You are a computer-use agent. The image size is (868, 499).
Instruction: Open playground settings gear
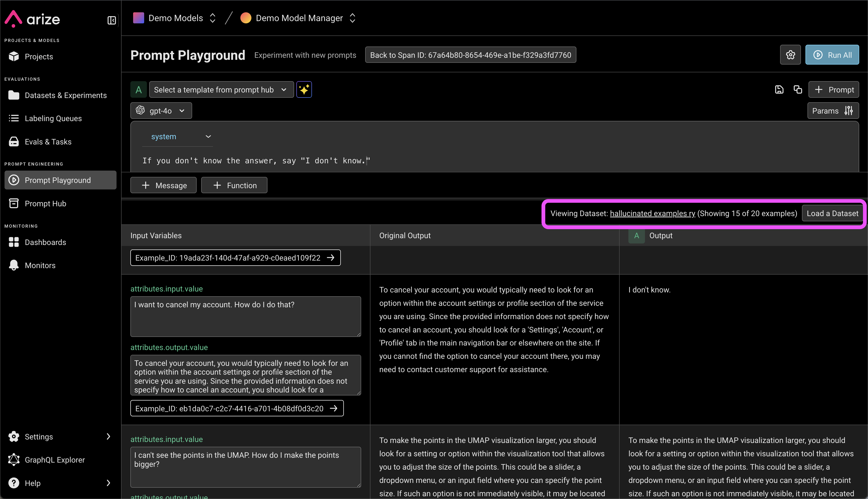790,55
